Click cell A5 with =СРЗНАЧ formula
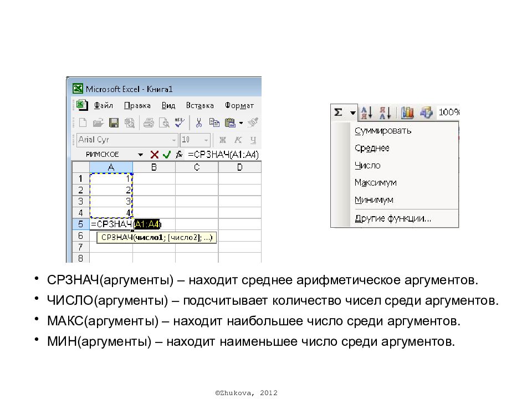The width and height of the screenshot is (532, 399). point(111,224)
